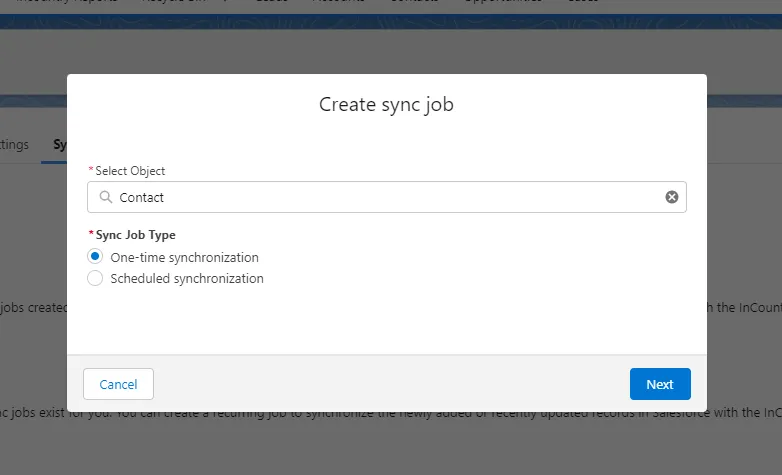The image size is (782, 475).
Task: Click the 'Sync Job Type' group label
Action: (x=135, y=235)
